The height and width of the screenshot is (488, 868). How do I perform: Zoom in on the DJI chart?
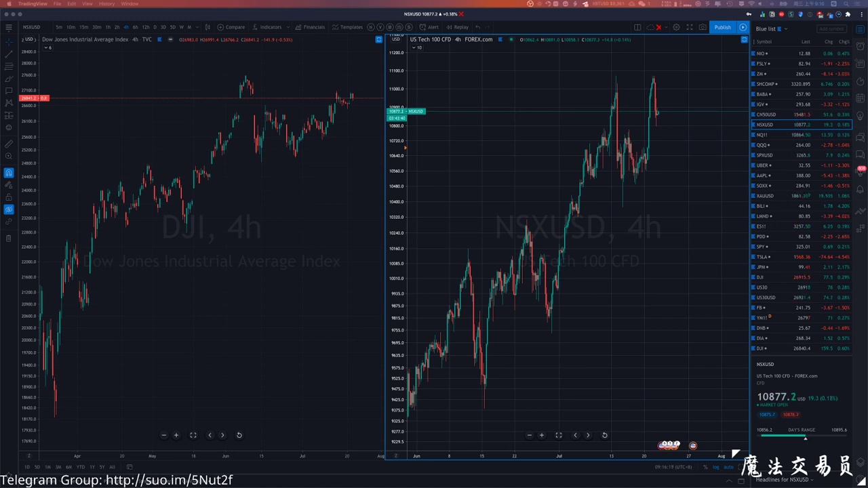tap(176, 435)
